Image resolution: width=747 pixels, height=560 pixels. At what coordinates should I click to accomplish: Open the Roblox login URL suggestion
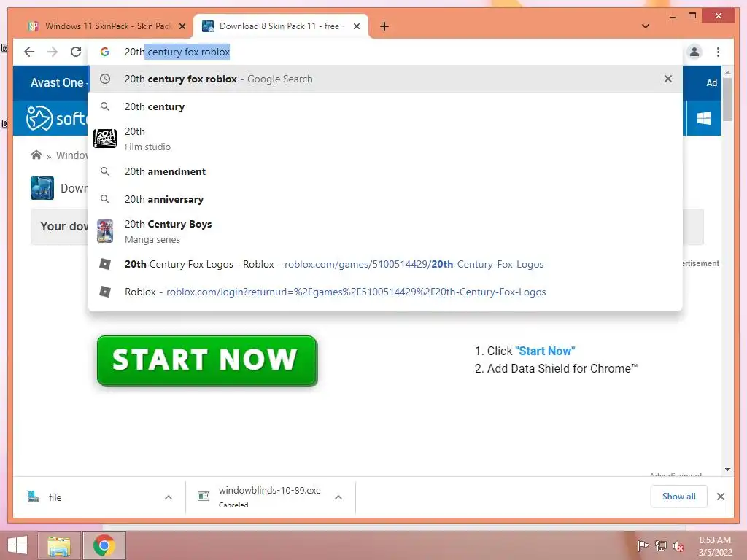[385, 292]
